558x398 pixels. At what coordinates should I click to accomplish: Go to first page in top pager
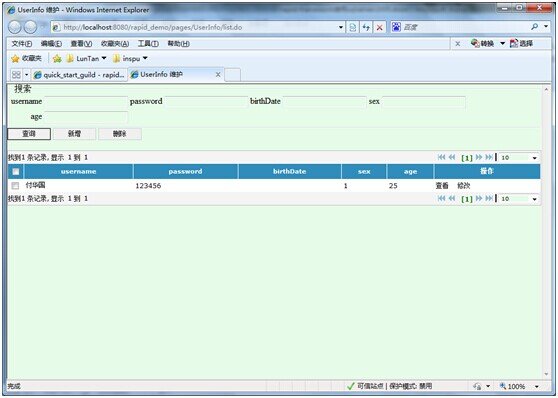pyautogui.click(x=441, y=157)
